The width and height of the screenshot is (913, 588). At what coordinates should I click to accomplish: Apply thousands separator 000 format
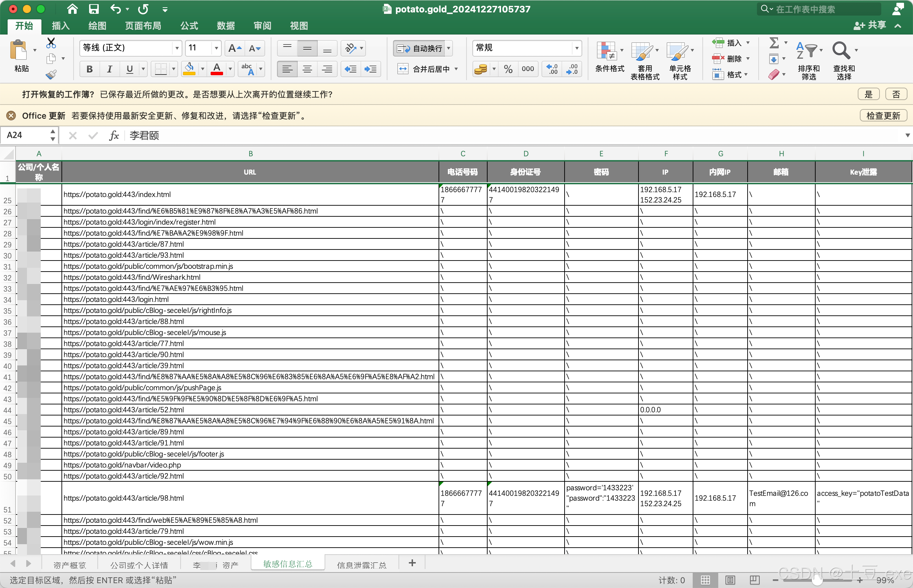528,69
